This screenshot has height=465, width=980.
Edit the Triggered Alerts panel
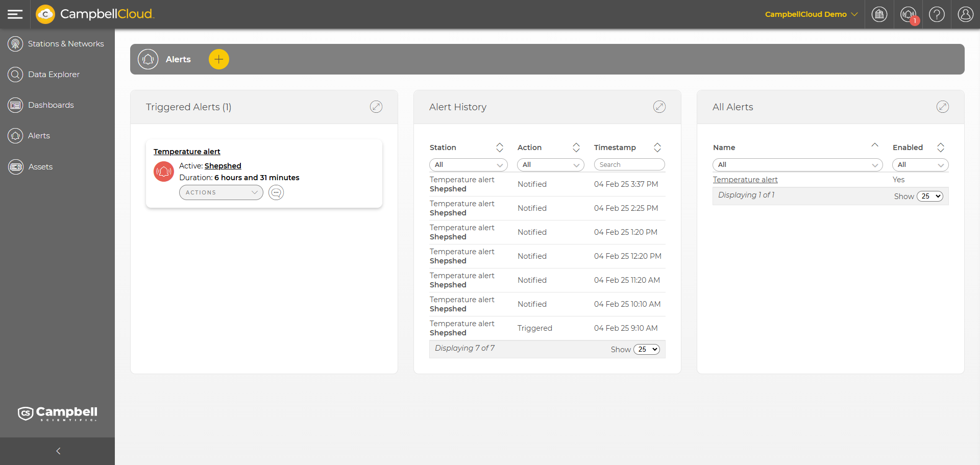[x=376, y=107]
